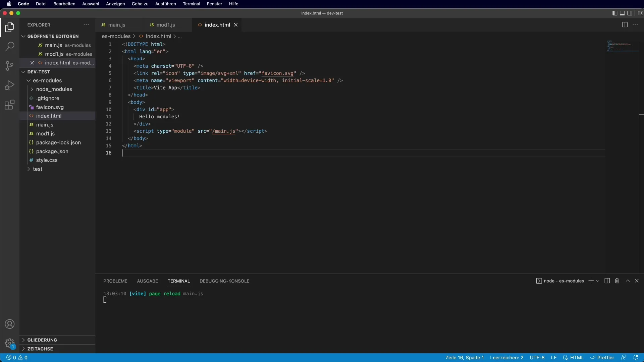Viewport: 644px width, 362px height.
Task: Click the errors and warnings status indicator
Action: (17, 358)
